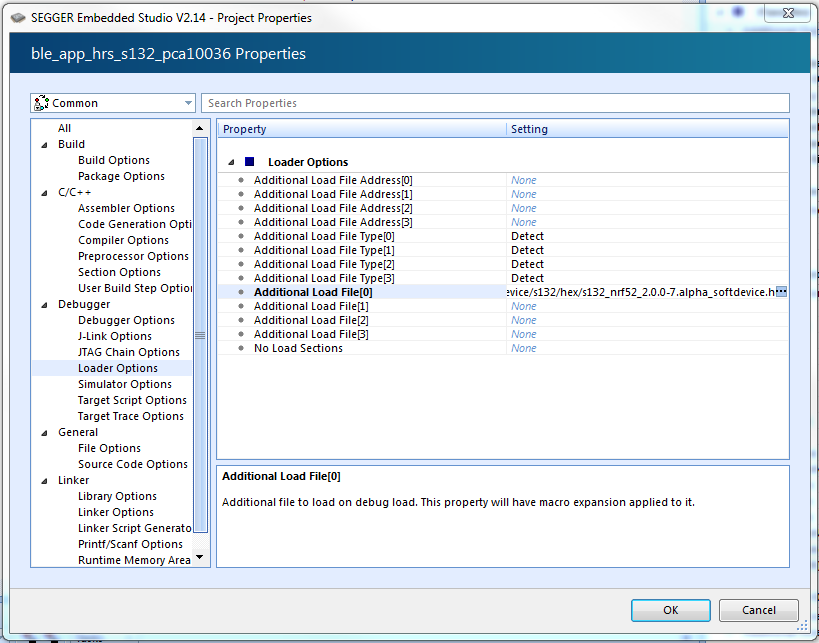Go to Target Script Options
819x643 pixels.
point(132,400)
